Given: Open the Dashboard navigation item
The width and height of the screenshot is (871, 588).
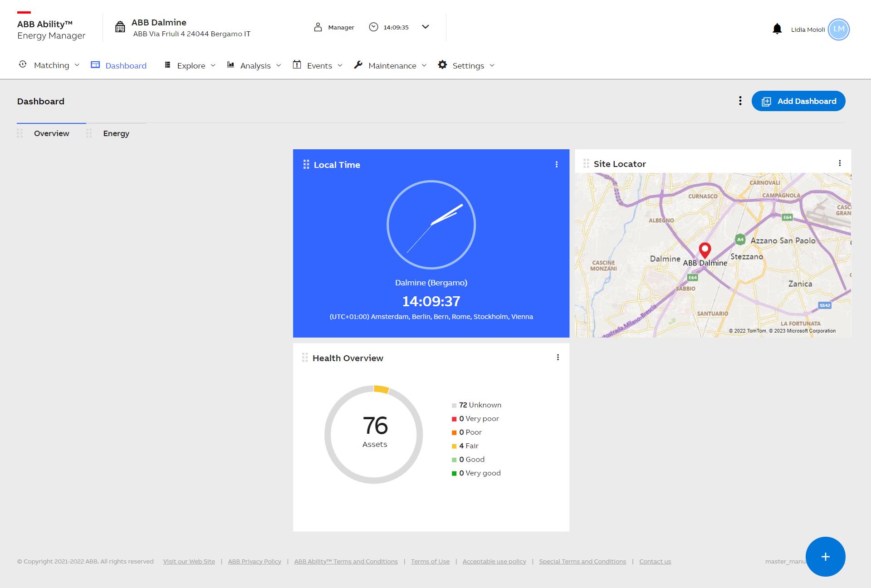Looking at the screenshot, I should pos(119,65).
